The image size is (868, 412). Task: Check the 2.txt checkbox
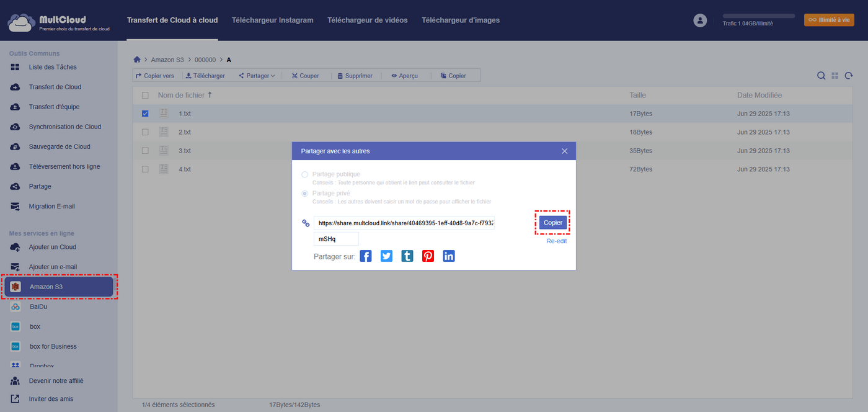(x=145, y=132)
